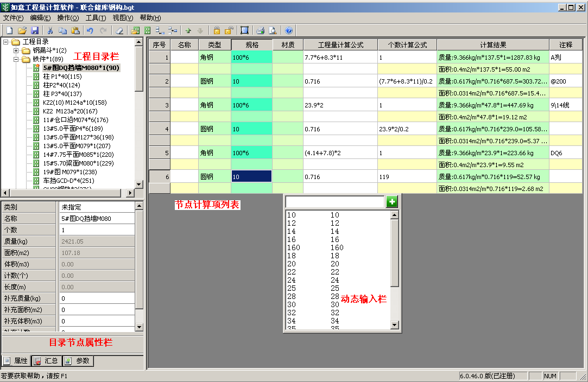Image resolution: width=588 pixels, height=382 pixels.
Task: Switch to the 属性 tab
Action: 16,361
